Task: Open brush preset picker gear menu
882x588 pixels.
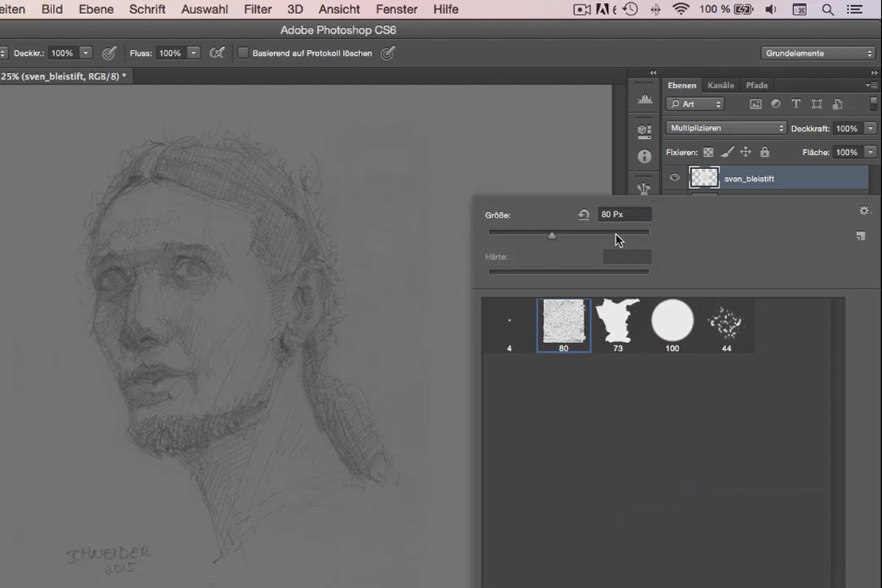Action: 864,210
